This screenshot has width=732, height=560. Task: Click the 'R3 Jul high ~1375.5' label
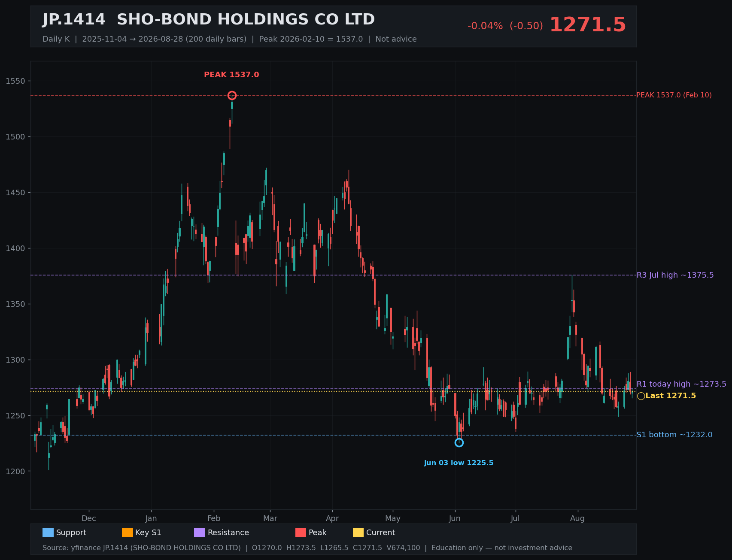(x=675, y=275)
